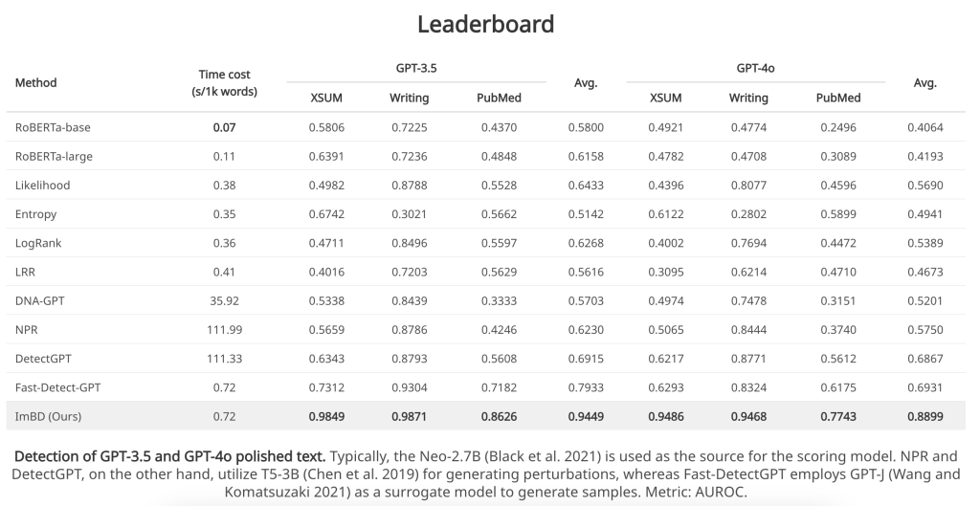The image size is (980, 506).
Task: Click the GPT-4o group header
Action: coord(756,68)
